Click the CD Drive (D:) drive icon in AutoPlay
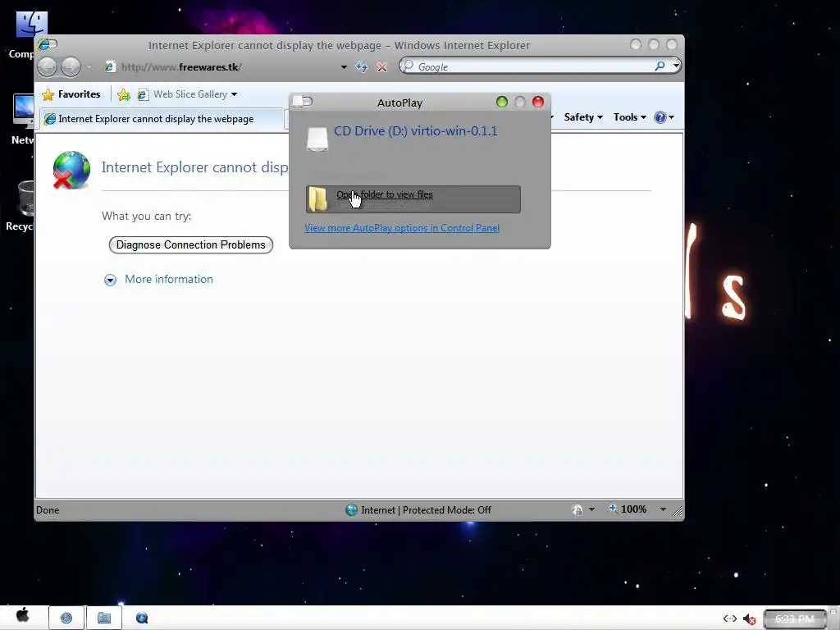Screen dimensions: 840x630 317,139
